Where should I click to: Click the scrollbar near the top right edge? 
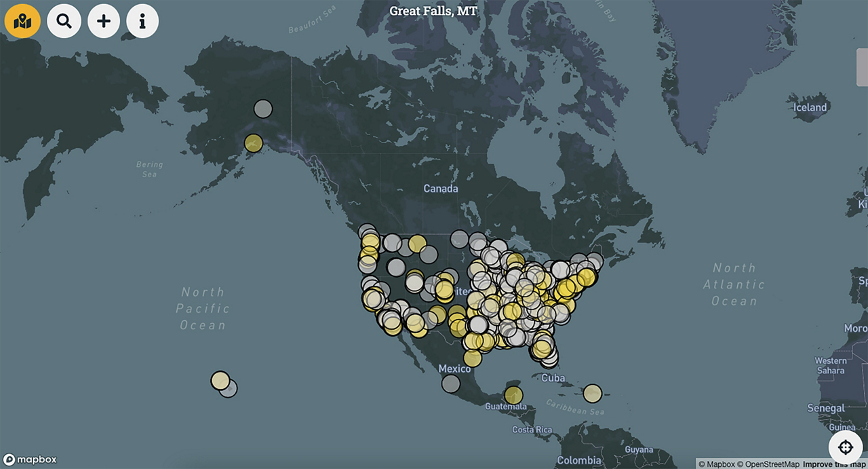(864, 67)
